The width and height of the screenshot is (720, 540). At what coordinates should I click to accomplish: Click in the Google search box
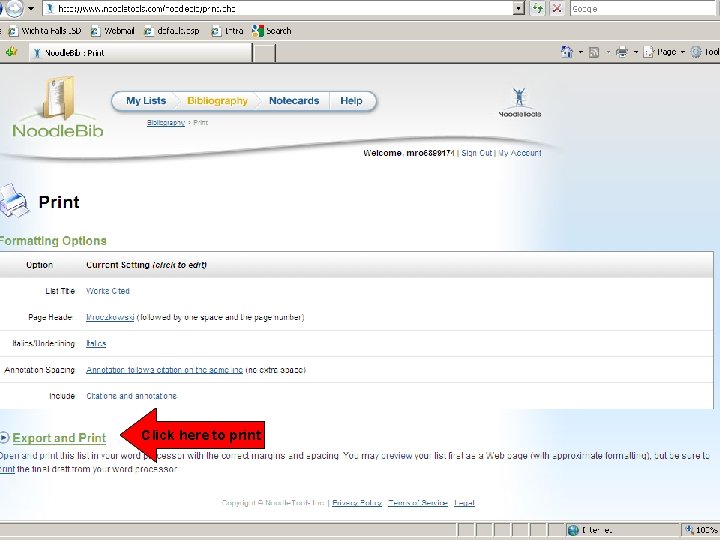644,8
